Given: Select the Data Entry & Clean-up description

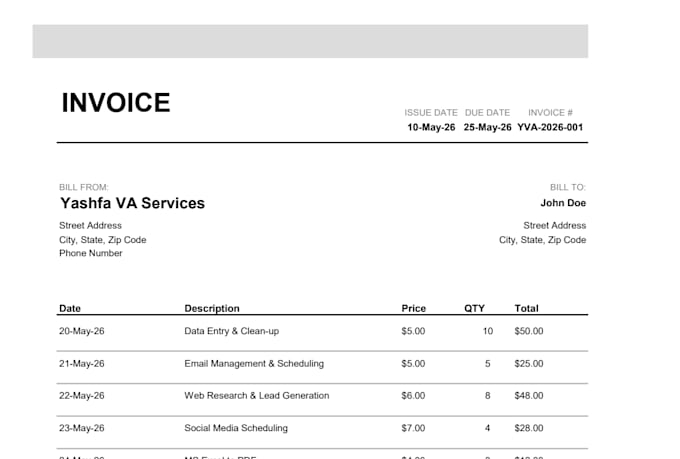Looking at the screenshot, I should click(232, 331).
